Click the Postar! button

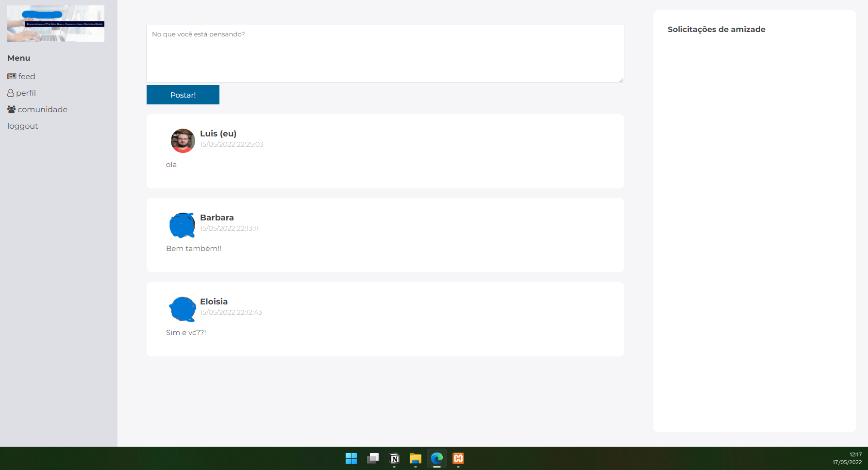click(183, 95)
